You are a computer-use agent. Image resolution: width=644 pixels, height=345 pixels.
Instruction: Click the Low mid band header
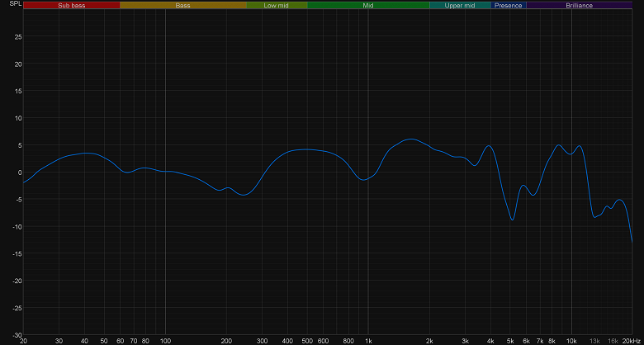[277, 5]
